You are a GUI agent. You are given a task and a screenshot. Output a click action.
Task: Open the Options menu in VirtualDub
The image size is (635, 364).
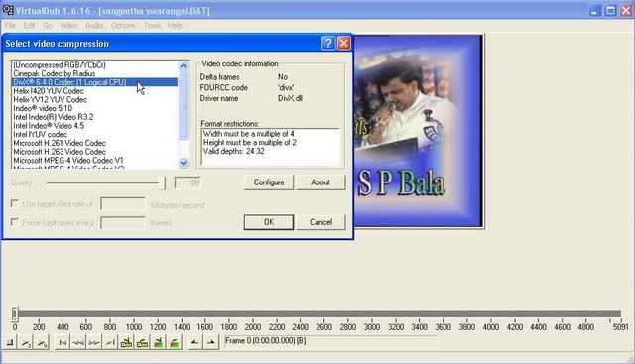(x=123, y=25)
